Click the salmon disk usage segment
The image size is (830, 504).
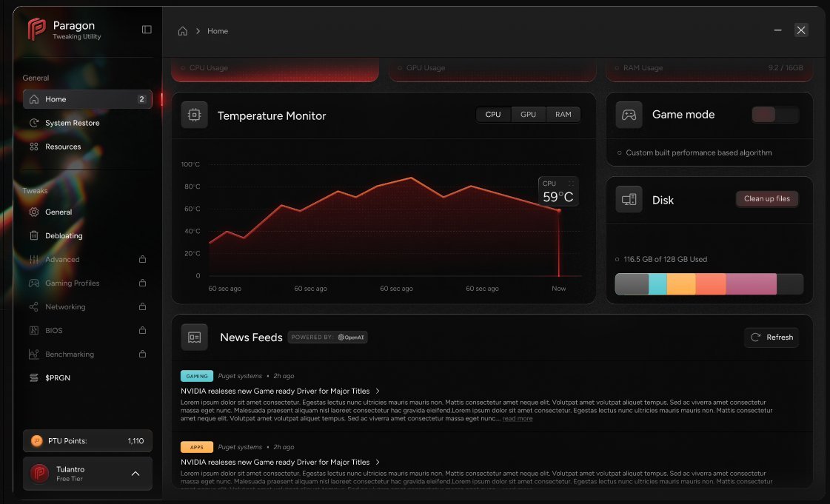pyautogui.click(x=711, y=284)
